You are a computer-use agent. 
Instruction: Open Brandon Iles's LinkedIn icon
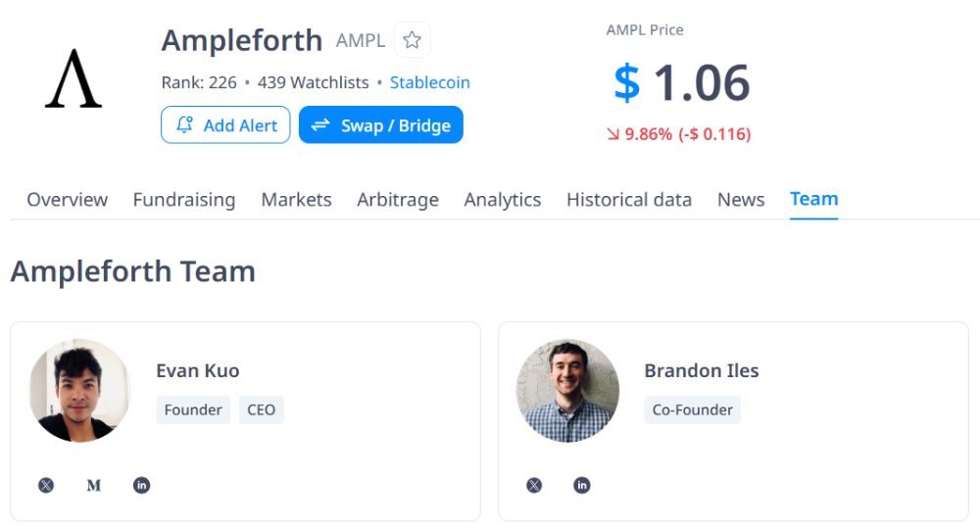(x=582, y=485)
